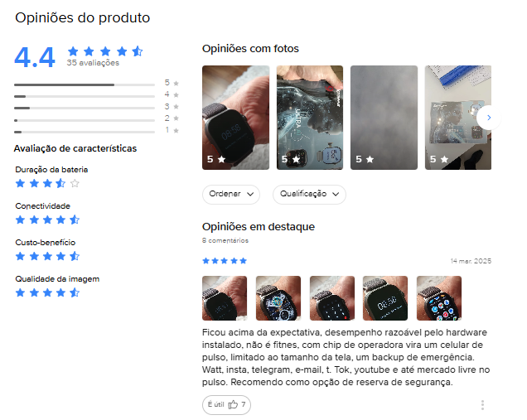Click the review's five-star rating
The height and width of the screenshot is (420, 527).
coord(225,261)
